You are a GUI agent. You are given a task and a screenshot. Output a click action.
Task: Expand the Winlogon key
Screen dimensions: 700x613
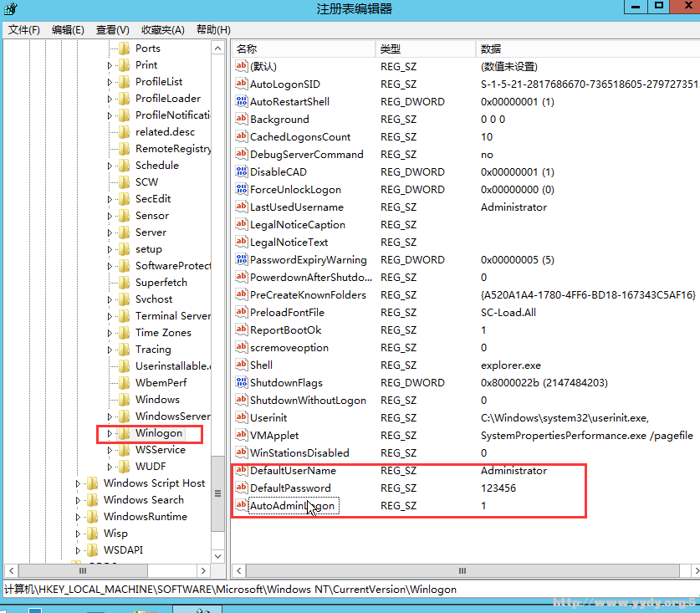coord(110,433)
